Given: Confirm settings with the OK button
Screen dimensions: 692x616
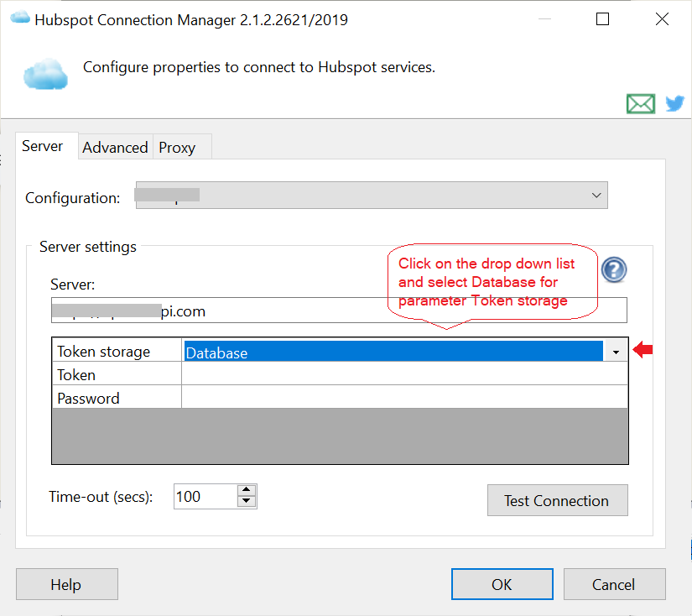Looking at the screenshot, I should 502,584.
